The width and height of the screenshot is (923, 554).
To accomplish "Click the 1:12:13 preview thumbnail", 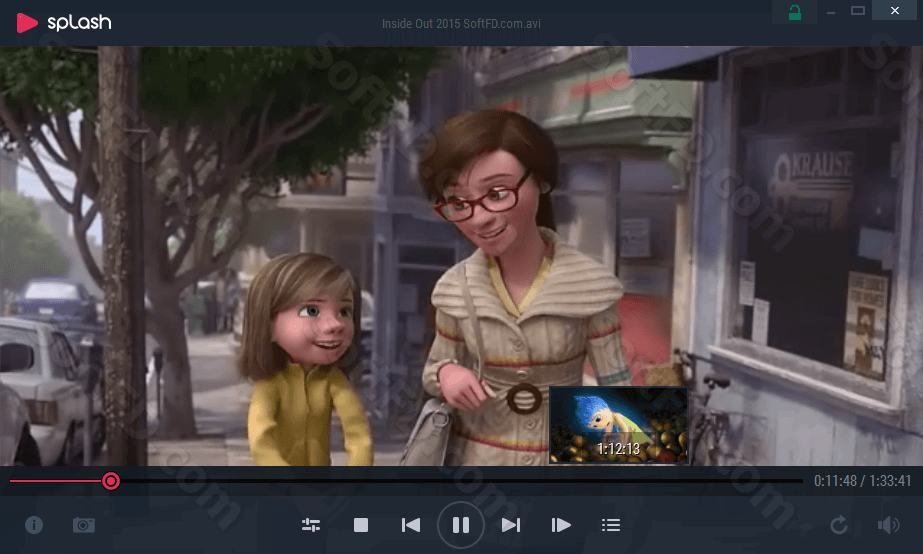I will point(618,425).
